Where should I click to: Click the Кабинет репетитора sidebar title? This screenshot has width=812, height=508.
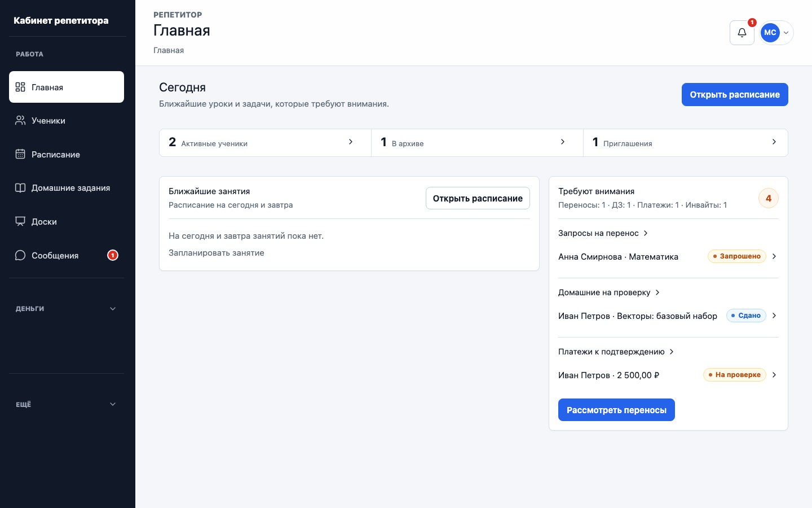pyautogui.click(x=61, y=20)
